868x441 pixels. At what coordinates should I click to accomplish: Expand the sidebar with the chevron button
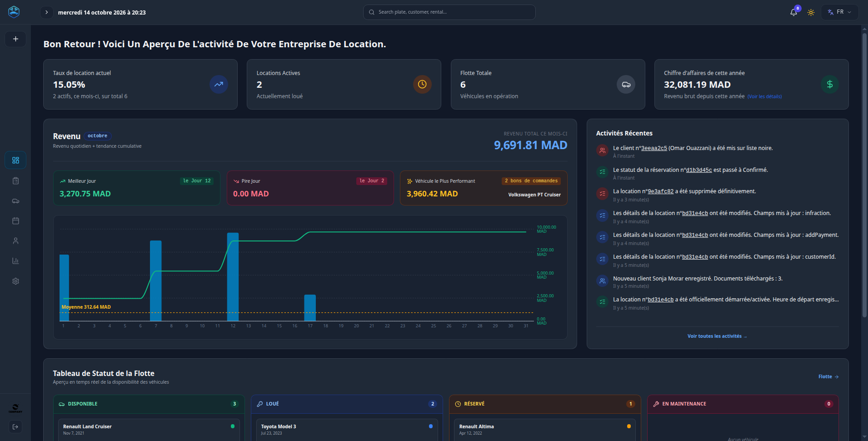pos(46,12)
